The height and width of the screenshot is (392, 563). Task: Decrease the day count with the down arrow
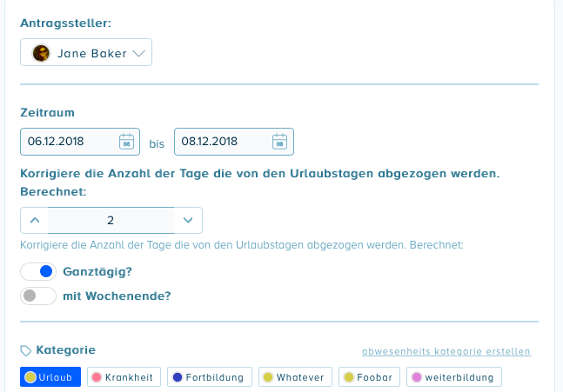188,220
